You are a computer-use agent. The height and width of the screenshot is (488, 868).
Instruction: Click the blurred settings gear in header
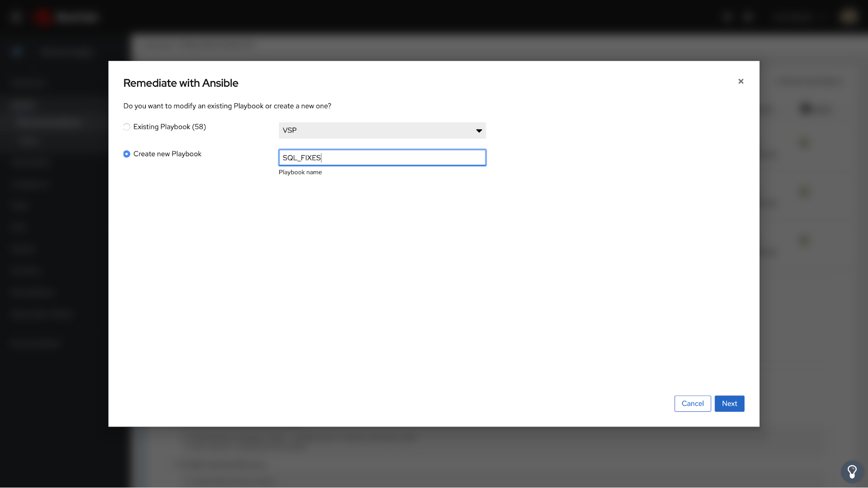[728, 17]
